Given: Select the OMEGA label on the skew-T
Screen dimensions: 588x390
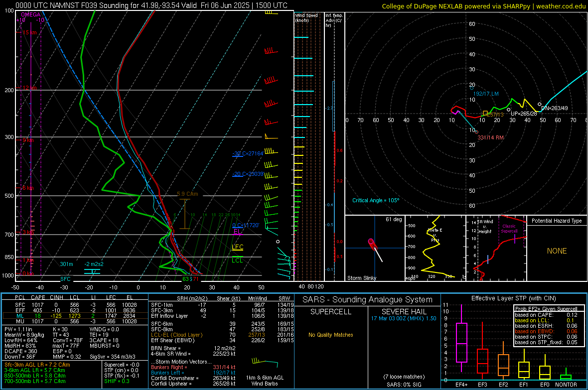Looking at the screenshot, I should click(x=31, y=14).
